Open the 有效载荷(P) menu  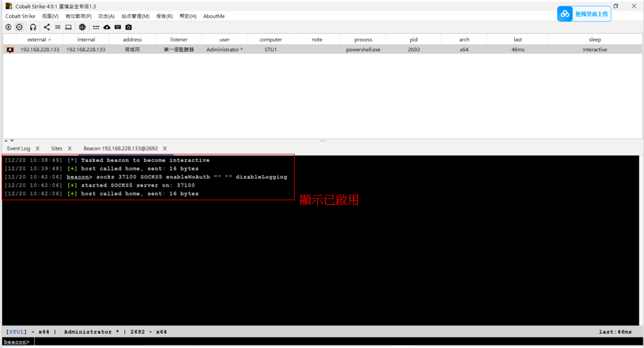coord(79,16)
